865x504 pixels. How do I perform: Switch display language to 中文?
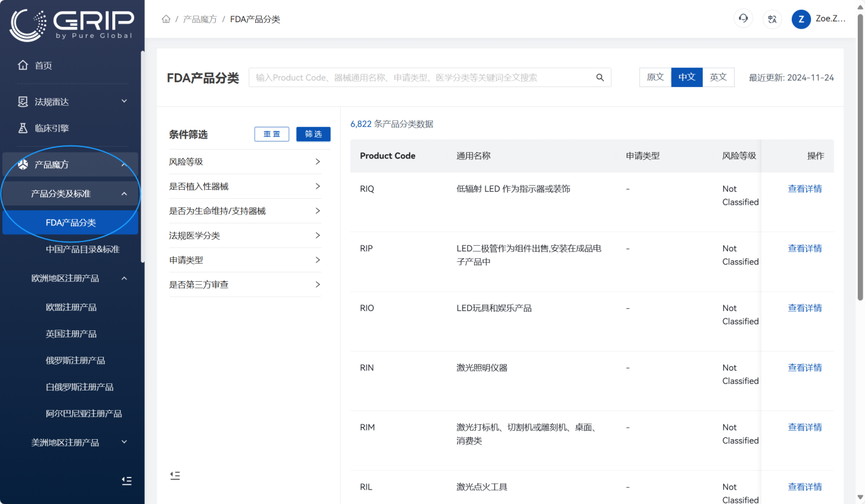pyautogui.click(x=687, y=77)
